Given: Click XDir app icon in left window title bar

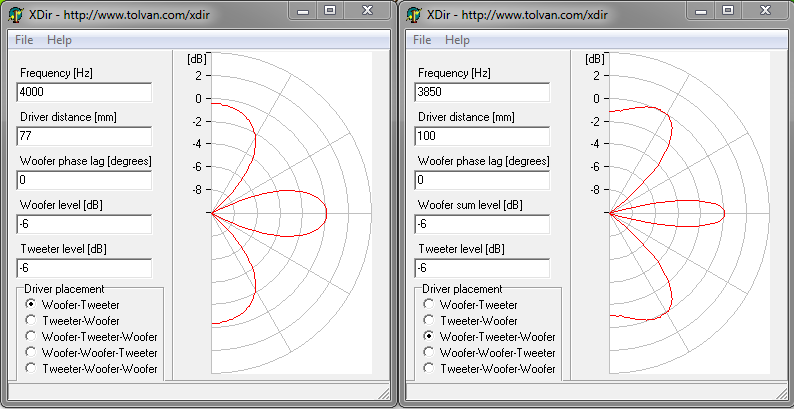Looking at the screenshot, I should click(16, 15).
